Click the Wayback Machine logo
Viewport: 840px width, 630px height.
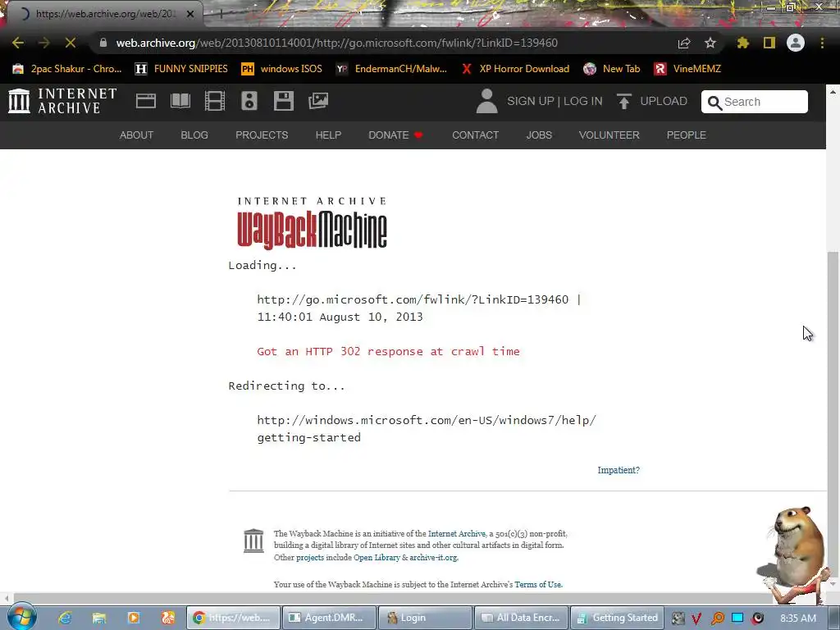click(x=312, y=223)
